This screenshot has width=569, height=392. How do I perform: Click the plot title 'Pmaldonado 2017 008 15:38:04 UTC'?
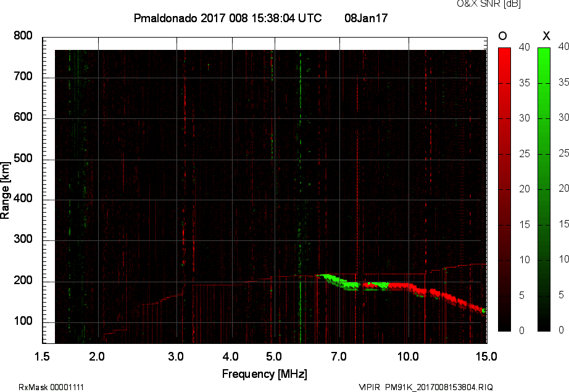click(x=228, y=18)
